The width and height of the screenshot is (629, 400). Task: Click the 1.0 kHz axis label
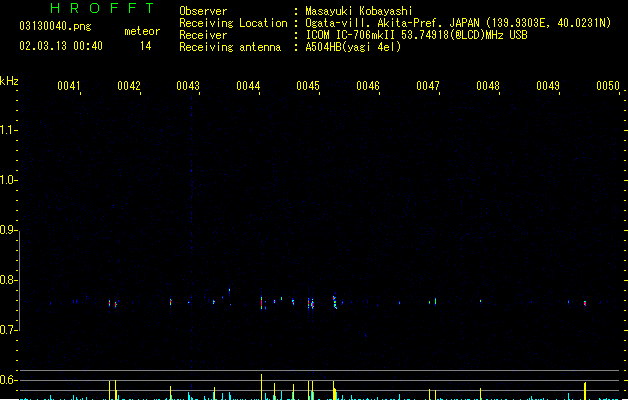pos(8,180)
